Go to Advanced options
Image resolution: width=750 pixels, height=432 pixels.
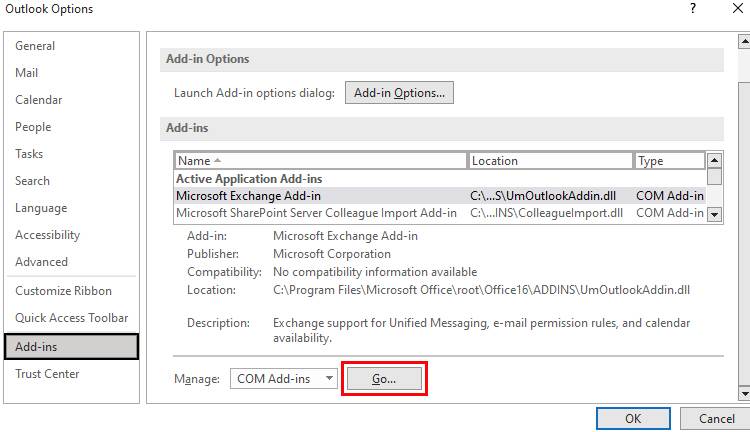tap(41, 262)
